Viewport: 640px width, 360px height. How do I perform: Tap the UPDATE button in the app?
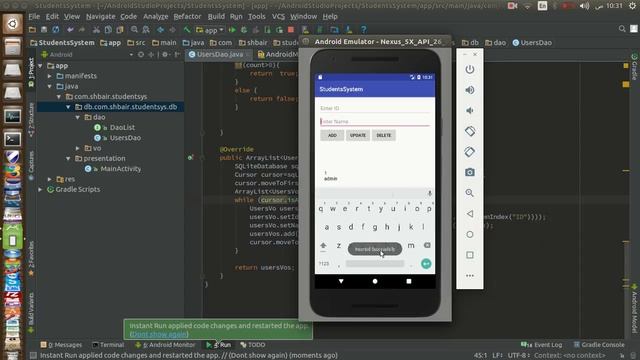[358, 135]
